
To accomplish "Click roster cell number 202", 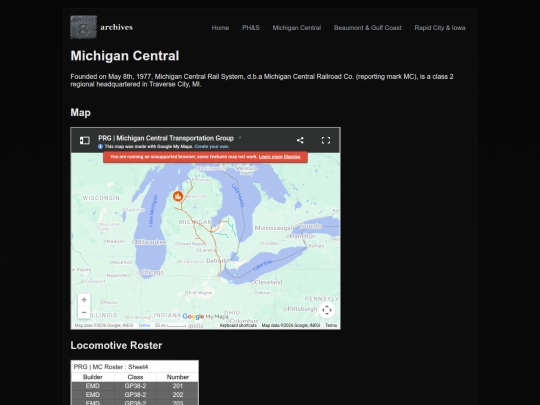I will coord(178,395).
